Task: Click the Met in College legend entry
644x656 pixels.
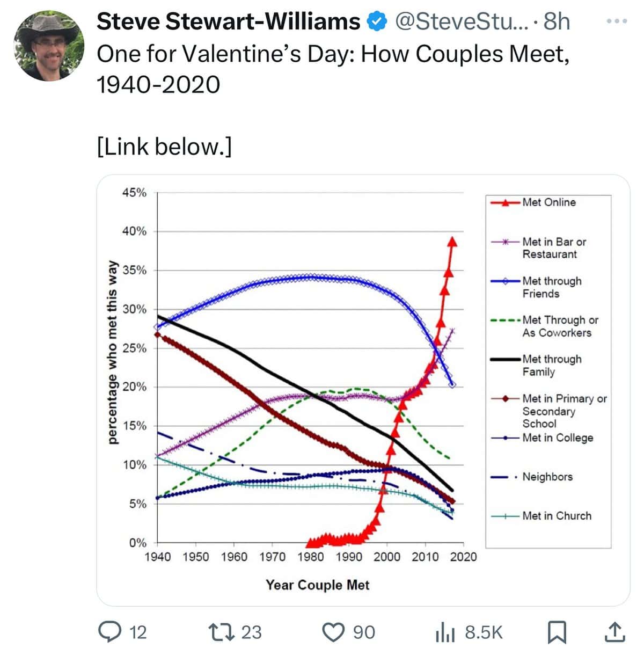Action: coord(558,438)
